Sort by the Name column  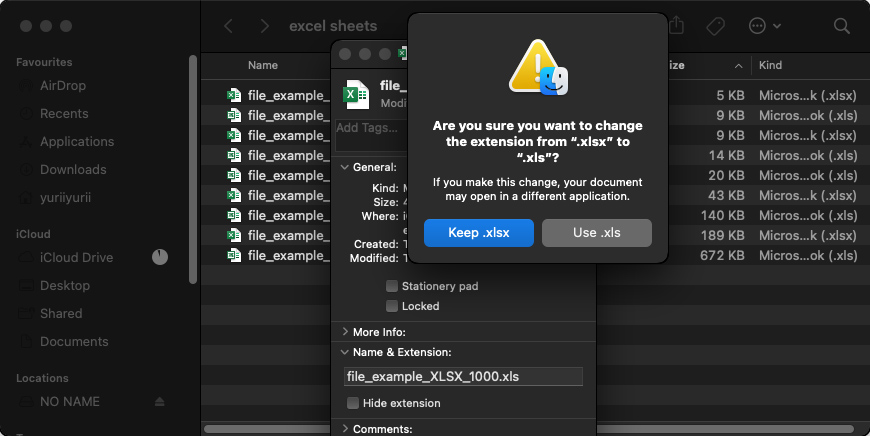[263, 65]
